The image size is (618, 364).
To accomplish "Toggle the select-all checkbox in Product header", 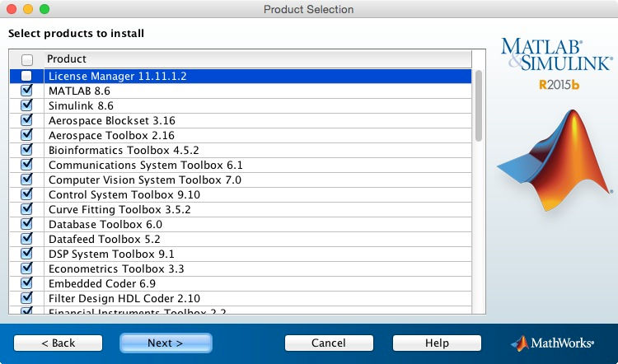I will coord(27,60).
